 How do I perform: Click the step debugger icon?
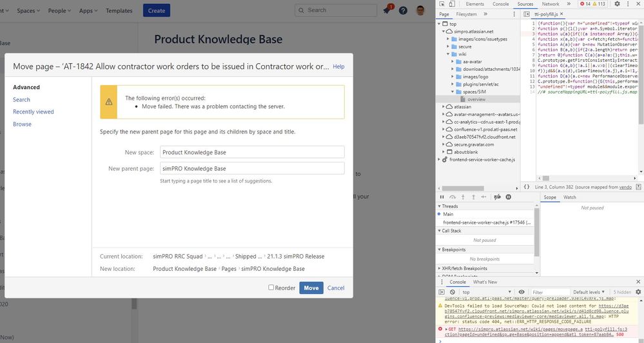(484, 197)
